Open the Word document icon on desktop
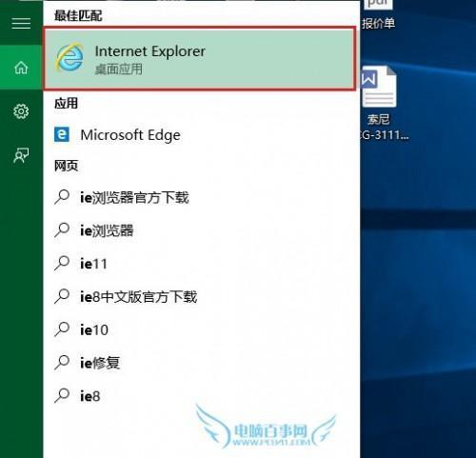The width and height of the screenshot is (476, 458). tap(378, 87)
